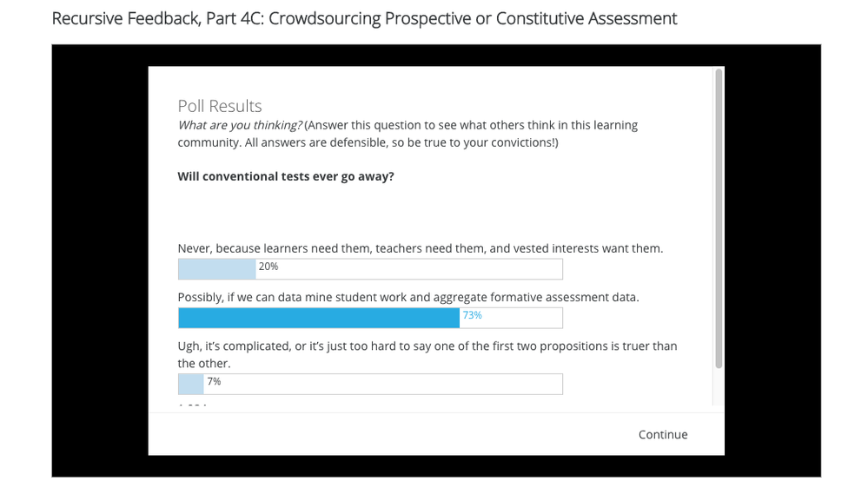Click the 20% percentage label

268,267
